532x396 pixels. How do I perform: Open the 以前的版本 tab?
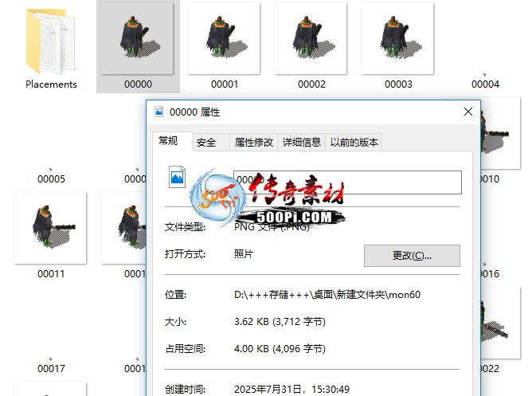pyautogui.click(x=354, y=143)
